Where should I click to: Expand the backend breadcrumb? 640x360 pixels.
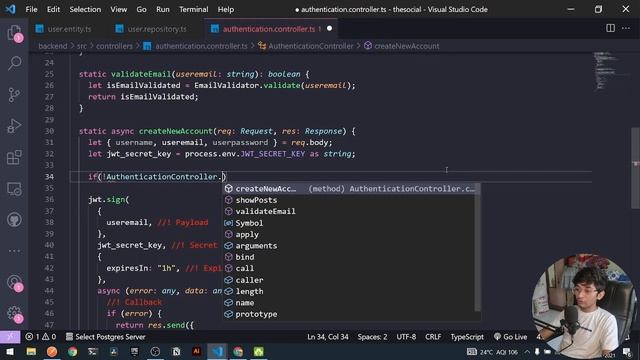click(x=53, y=46)
